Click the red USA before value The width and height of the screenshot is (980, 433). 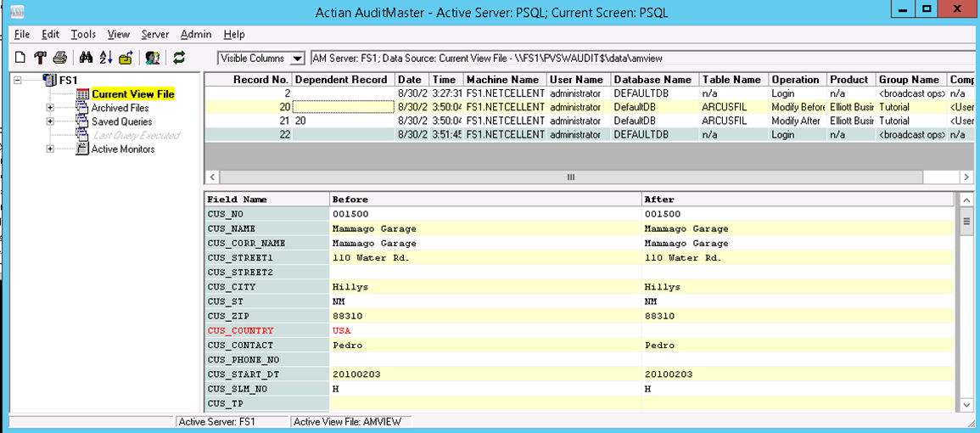coord(341,330)
